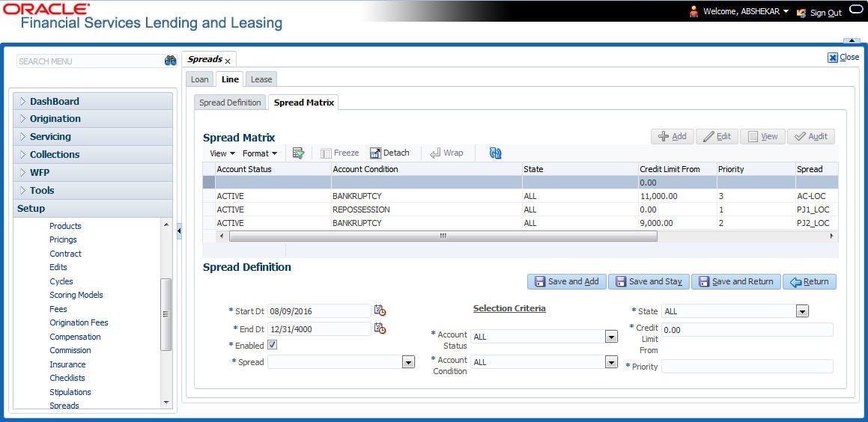Click the binoculars search icon

coord(171,61)
